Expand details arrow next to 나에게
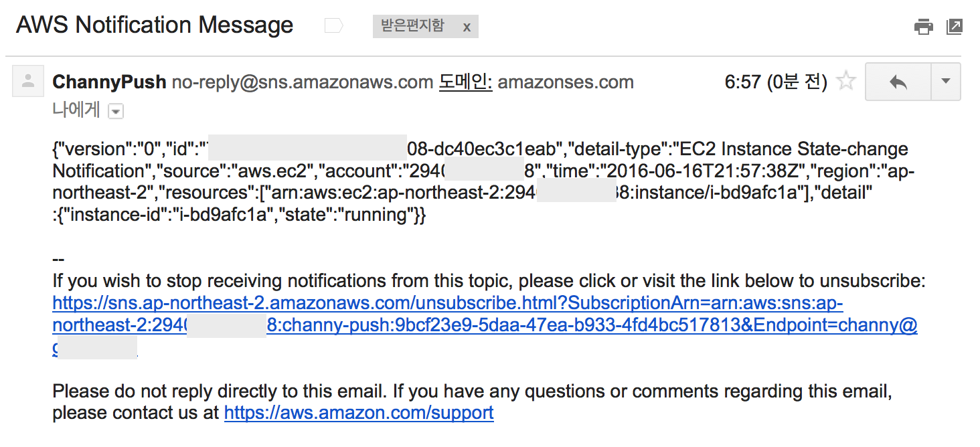The image size is (980, 447). coord(116,112)
